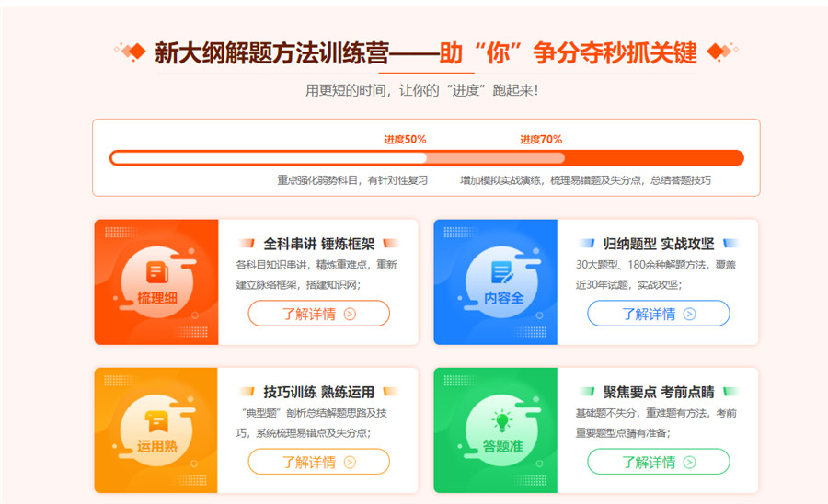This screenshot has width=828, height=504.
Task: Open 了解详情 under 全科串讲 锤炼框架
Action: tap(319, 314)
